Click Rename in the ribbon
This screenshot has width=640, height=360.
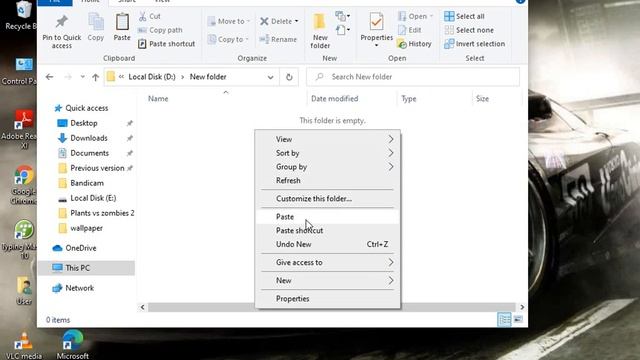278,39
